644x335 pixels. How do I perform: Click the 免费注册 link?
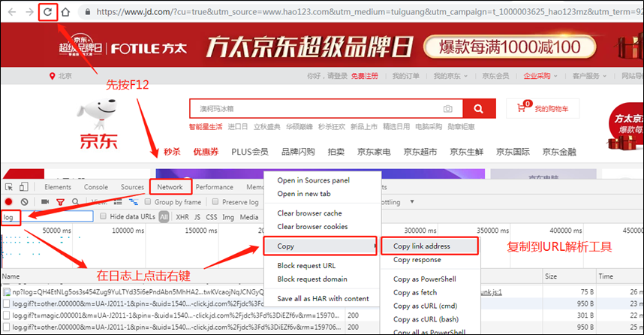[364, 76]
